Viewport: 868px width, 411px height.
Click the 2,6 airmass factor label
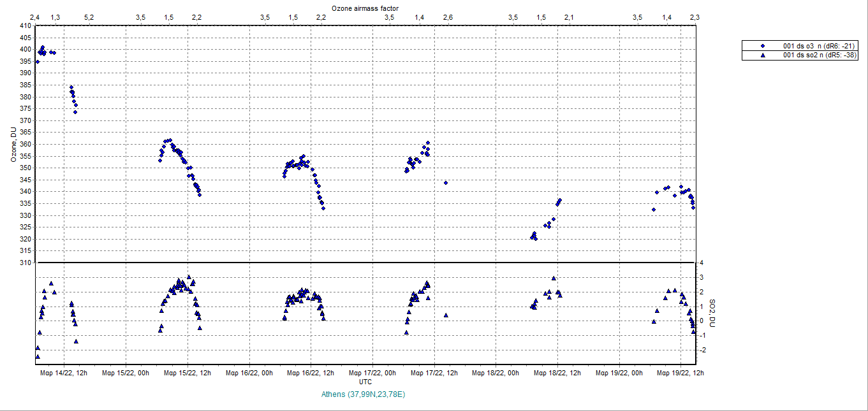[x=448, y=17]
